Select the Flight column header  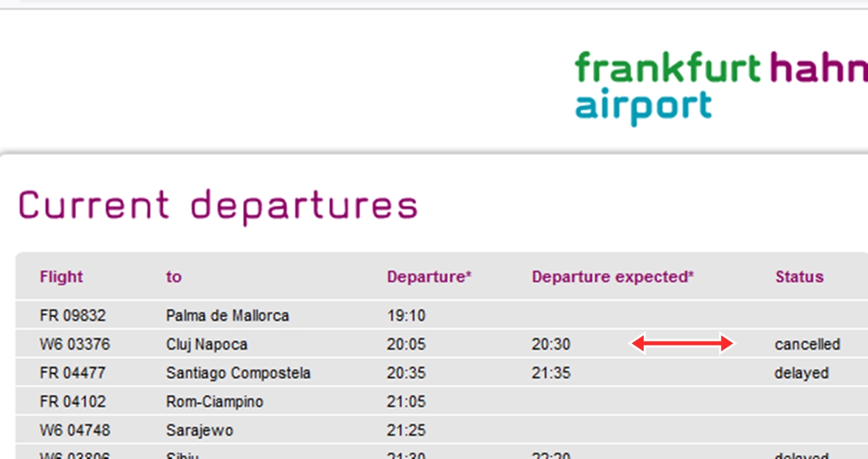(x=61, y=277)
